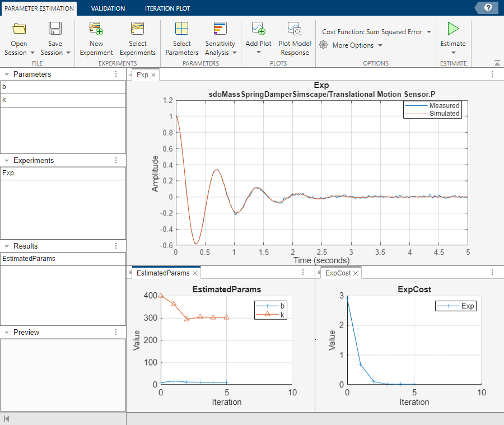Open the Cost Function dropdown

pos(377,32)
